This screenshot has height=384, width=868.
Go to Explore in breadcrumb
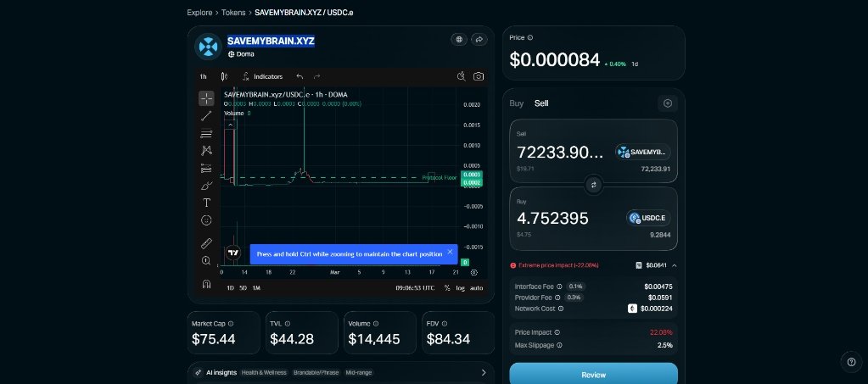click(x=199, y=12)
